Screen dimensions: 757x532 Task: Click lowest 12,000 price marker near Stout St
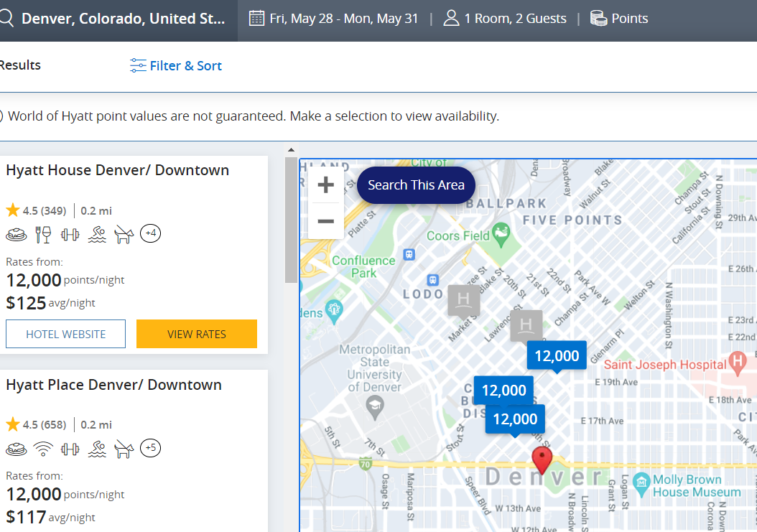click(x=515, y=419)
